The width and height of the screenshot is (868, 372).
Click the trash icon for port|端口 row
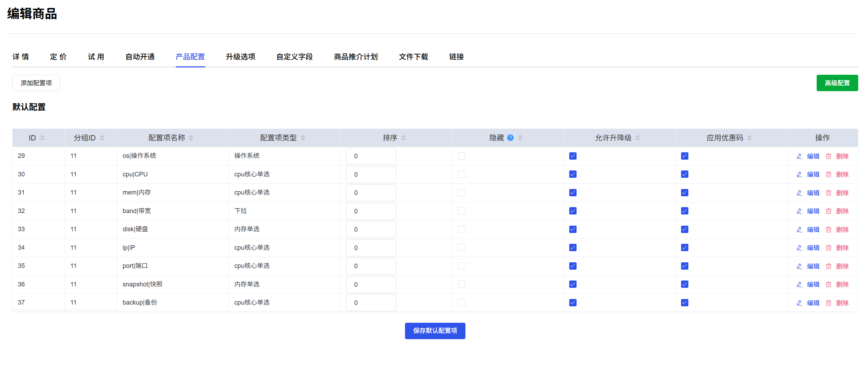click(829, 266)
